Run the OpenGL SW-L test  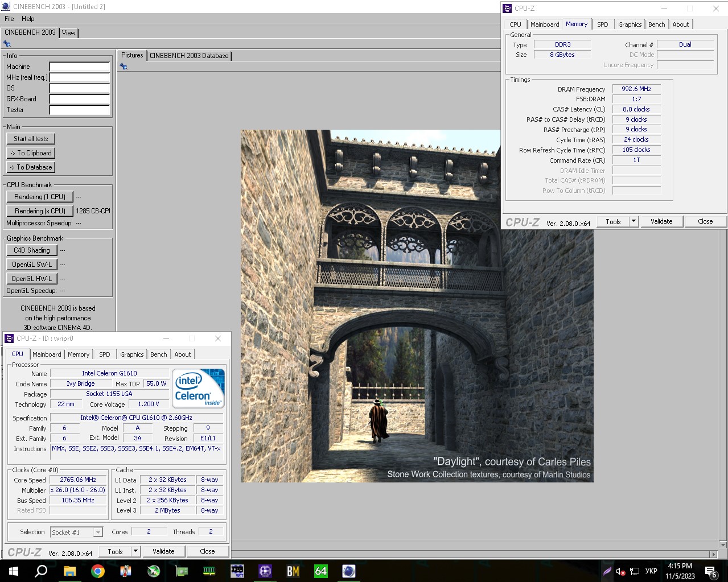[x=32, y=265]
